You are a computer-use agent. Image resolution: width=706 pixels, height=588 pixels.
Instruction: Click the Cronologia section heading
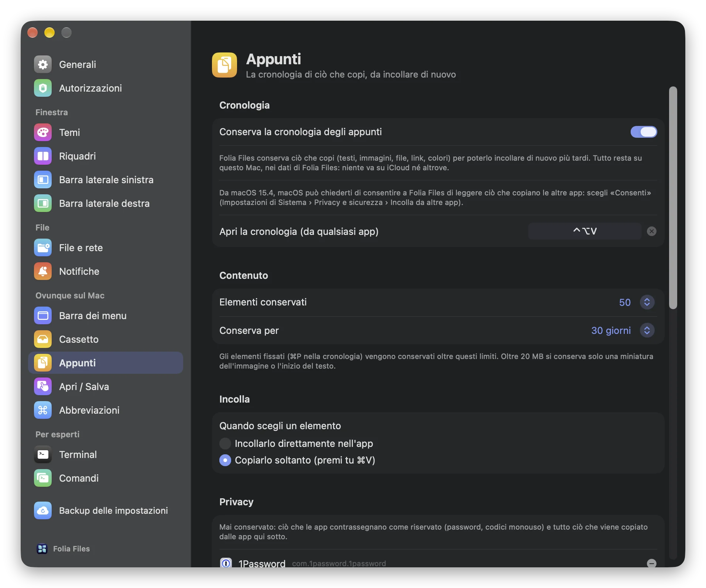point(244,105)
